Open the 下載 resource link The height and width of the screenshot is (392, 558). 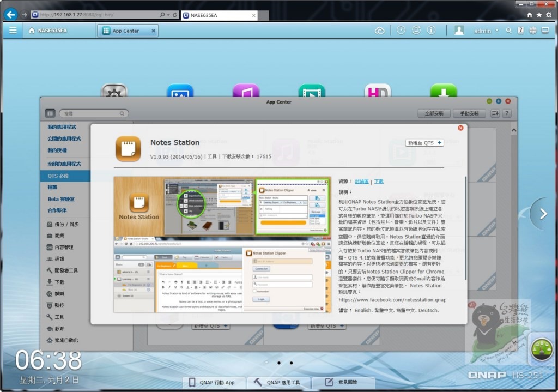(379, 181)
